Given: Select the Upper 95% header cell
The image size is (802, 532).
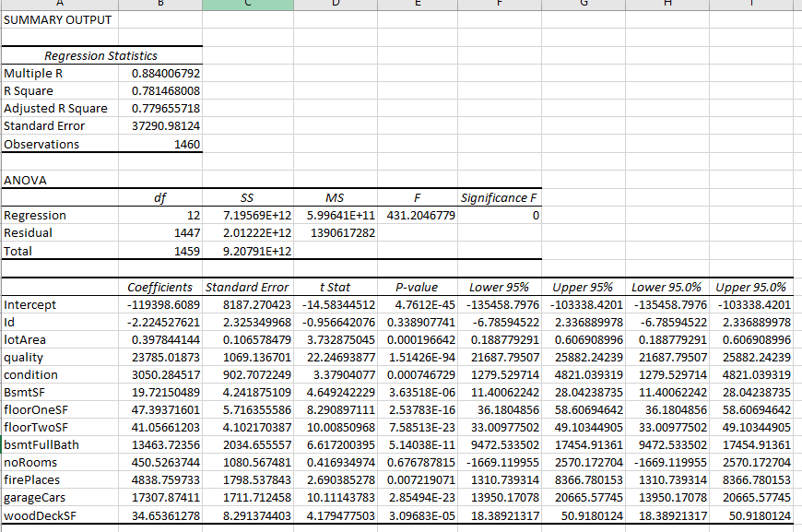Looking at the screenshot, I should click(x=583, y=286).
